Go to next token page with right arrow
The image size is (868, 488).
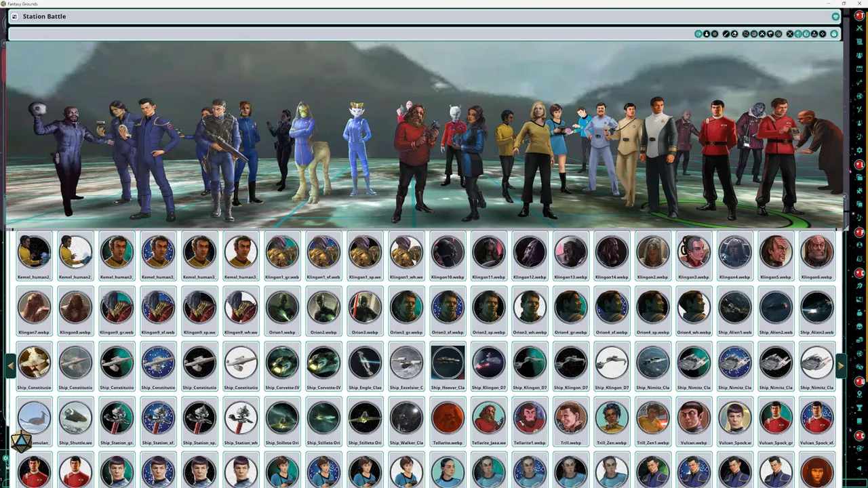point(841,366)
